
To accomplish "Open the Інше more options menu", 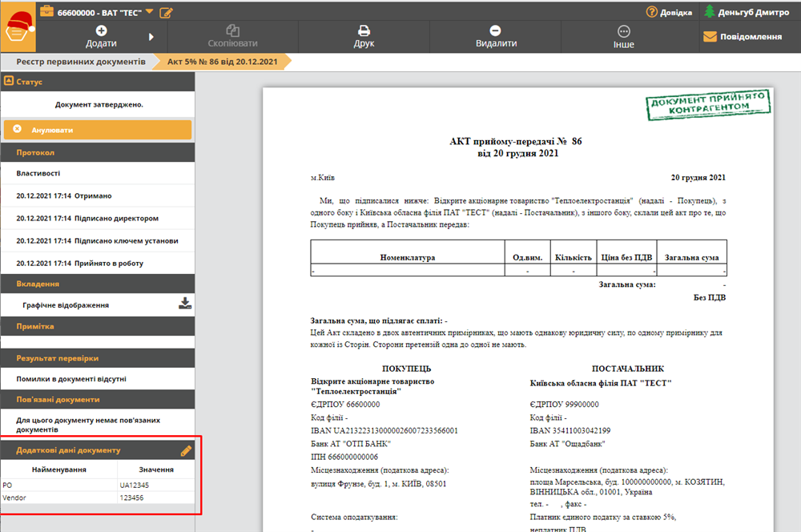I will click(x=624, y=37).
